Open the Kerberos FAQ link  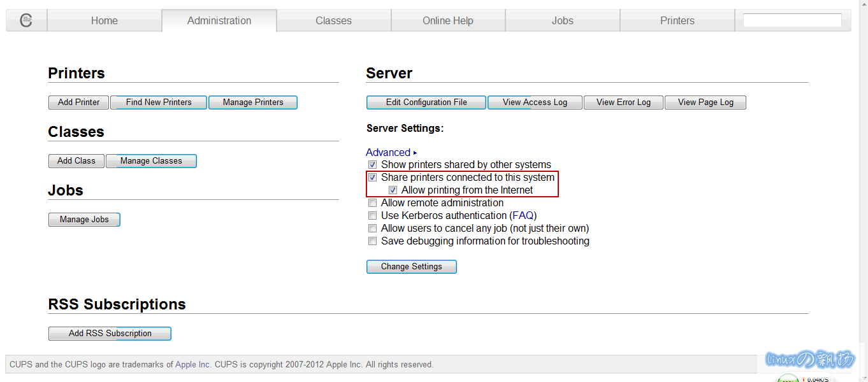pyautogui.click(x=523, y=216)
